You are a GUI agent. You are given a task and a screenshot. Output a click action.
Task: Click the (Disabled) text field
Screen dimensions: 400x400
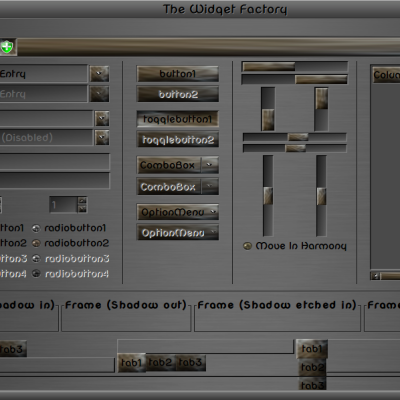(x=46, y=138)
